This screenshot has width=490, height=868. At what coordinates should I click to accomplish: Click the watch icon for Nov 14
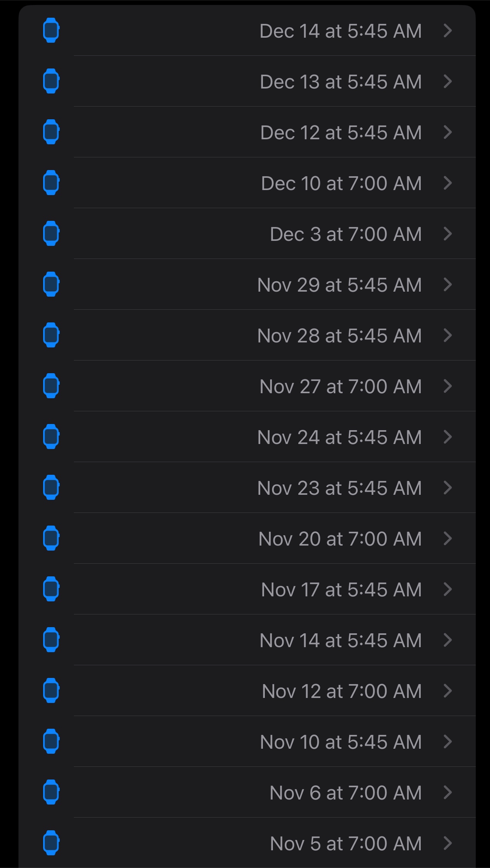pos(51,640)
